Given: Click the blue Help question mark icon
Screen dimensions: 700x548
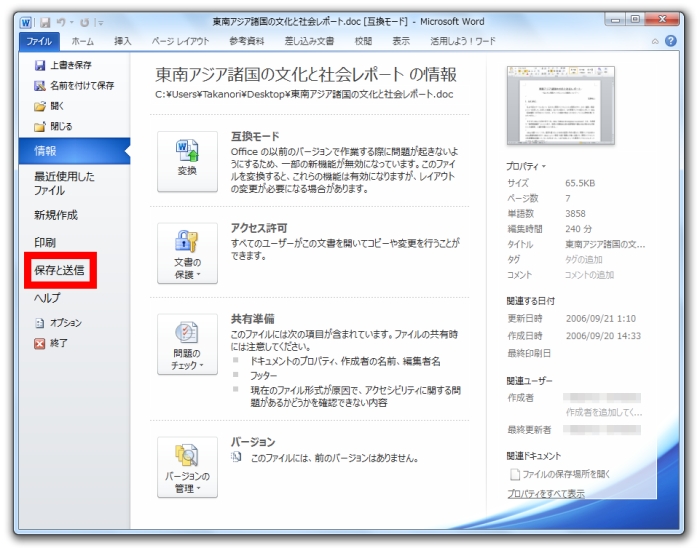Looking at the screenshot, I should [670, 41].
